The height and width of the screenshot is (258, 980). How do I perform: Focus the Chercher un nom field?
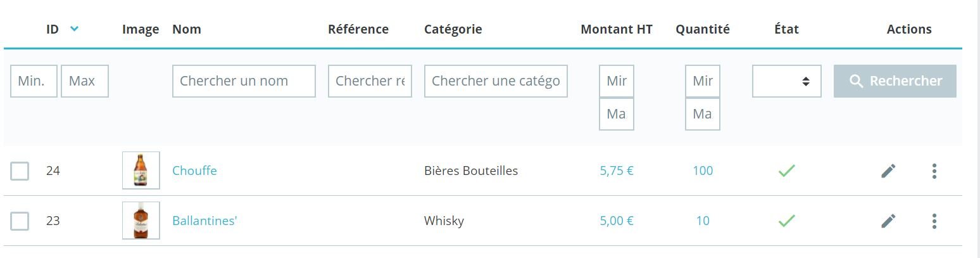(244, 81)
